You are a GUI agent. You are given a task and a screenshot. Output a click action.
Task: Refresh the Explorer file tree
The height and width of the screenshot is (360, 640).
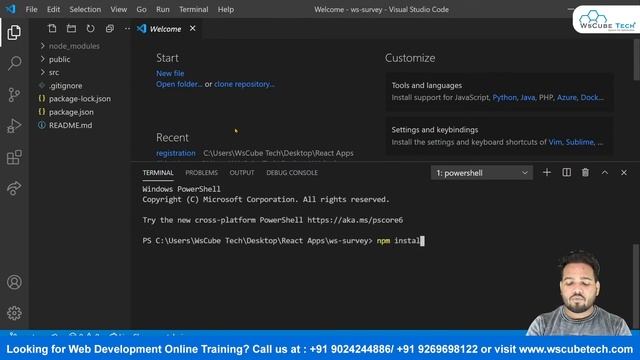click(x=90, y=29)
